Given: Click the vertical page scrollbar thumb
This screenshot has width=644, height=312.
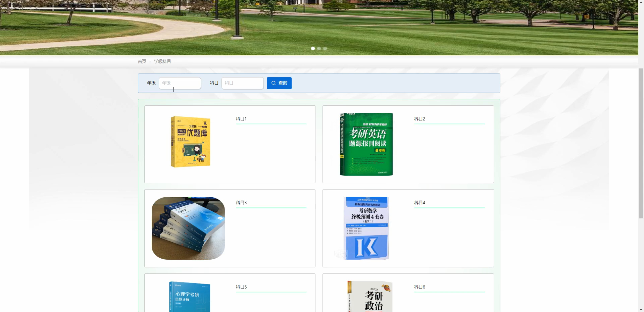Looking at the screenshot, I should [x=641, y=143].
